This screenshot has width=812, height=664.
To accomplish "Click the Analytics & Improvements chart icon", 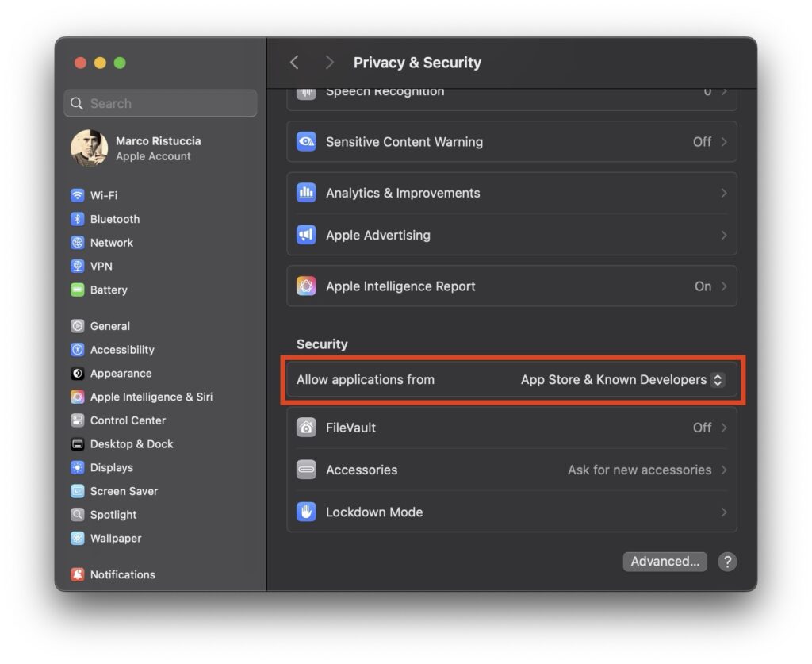I will [x=306, y=193].
